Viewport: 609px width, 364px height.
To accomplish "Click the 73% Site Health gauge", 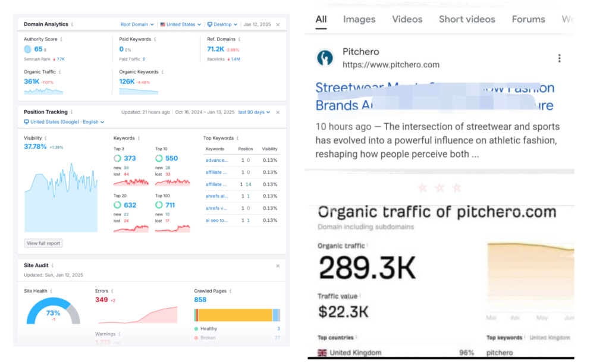I will pyautogui.click(x=53, y=312).
